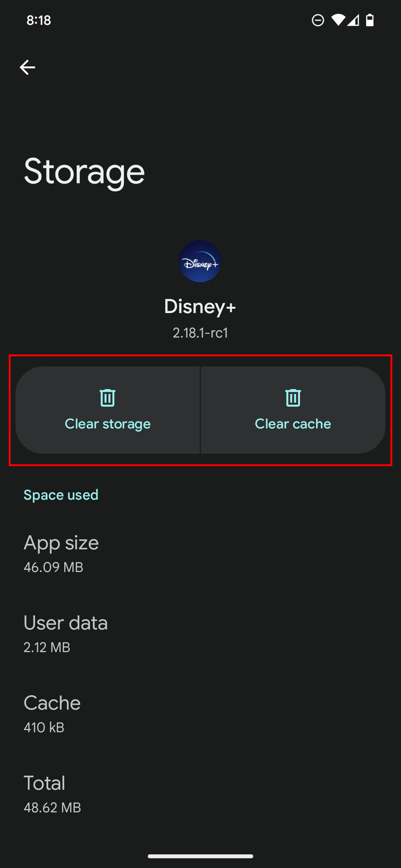Select the Cache size entry
The image size is (401, 868).
tap(52, 713)
